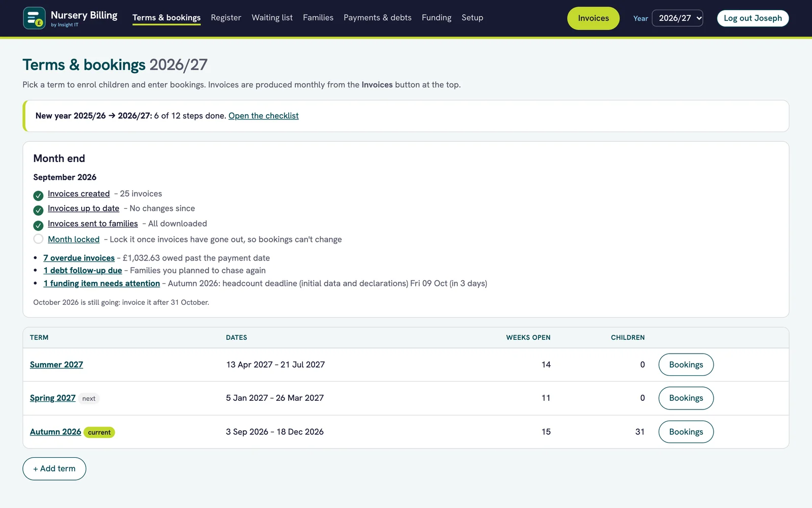Screen dimensions: 812x508
Task: Follow the Invoices up to date link
Action: pos(84,208)
